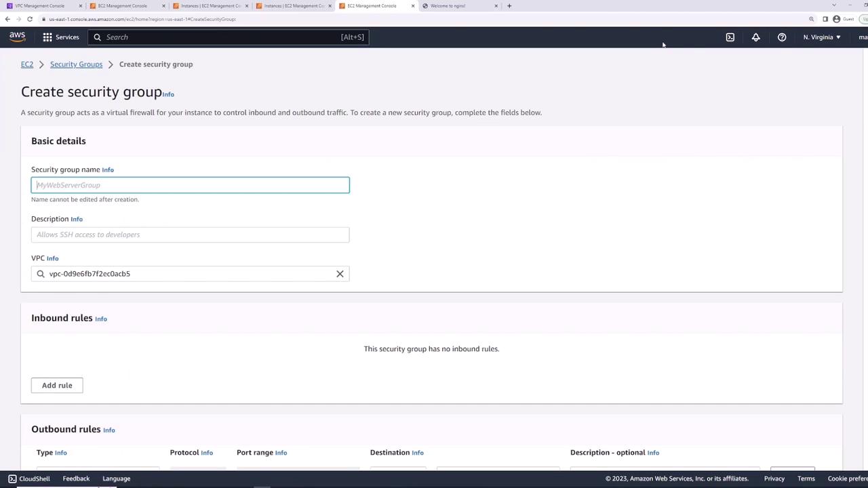Open Info link beside Create security group
868x488 pixels.
pyautogui.click(x=168, y=94)
